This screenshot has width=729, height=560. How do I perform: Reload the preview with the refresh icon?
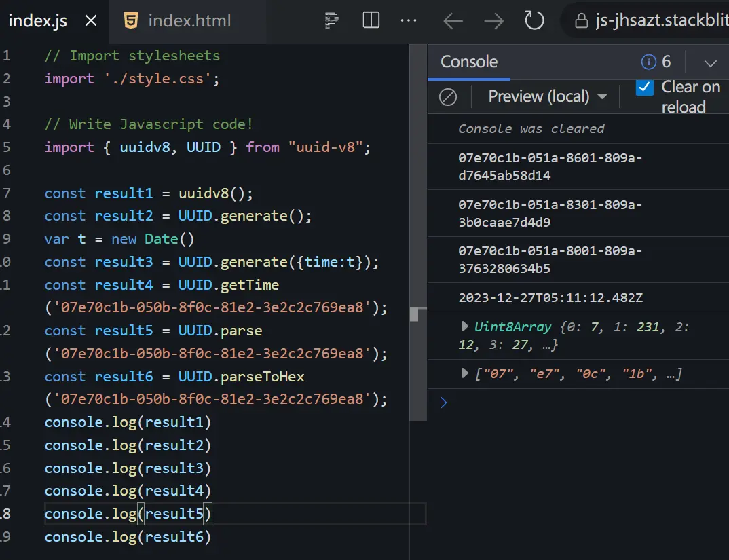click(x=534, y=21)
